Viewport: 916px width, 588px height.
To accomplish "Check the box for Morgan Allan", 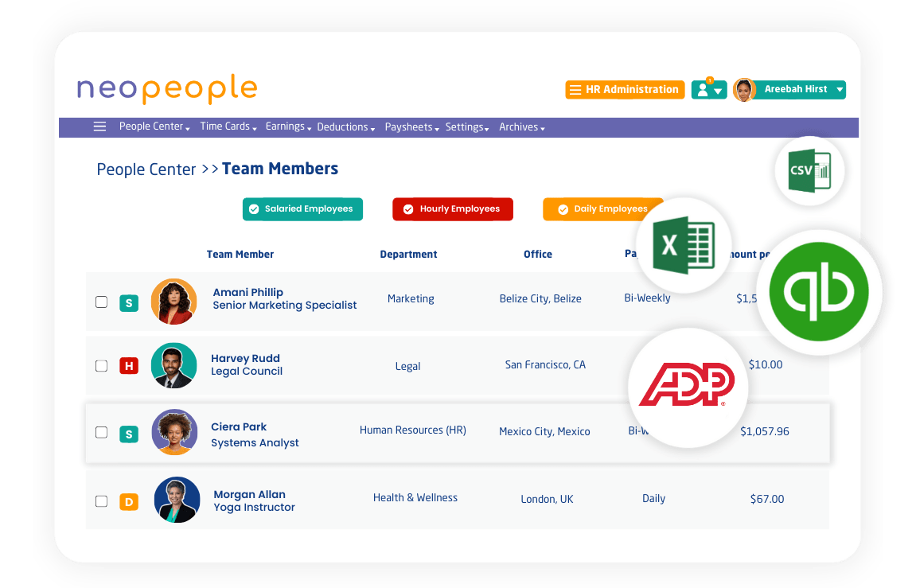I will [x=102, y=501].
